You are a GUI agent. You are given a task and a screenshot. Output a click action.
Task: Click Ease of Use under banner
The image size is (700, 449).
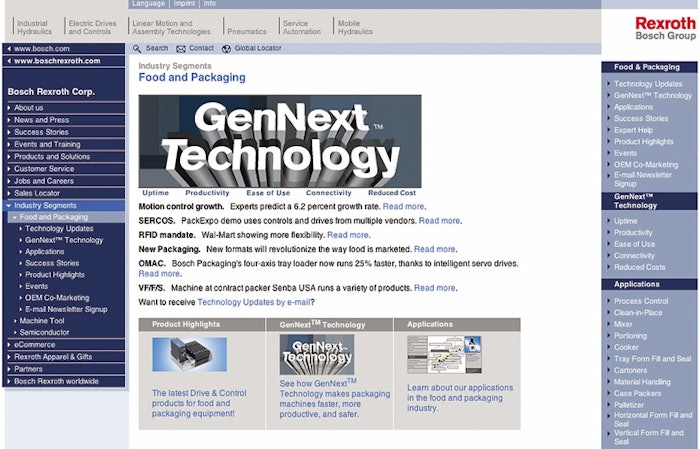tap(268, 193)
